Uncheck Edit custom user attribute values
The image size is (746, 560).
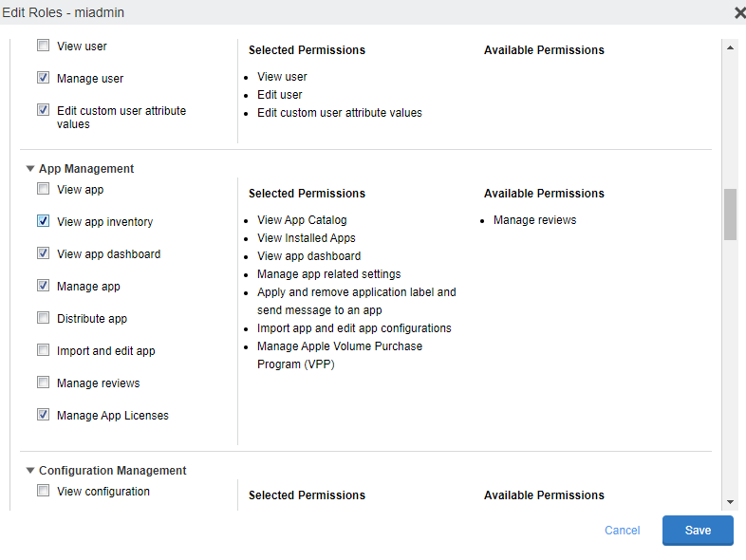pyautogui.click(x=43, y=110)
